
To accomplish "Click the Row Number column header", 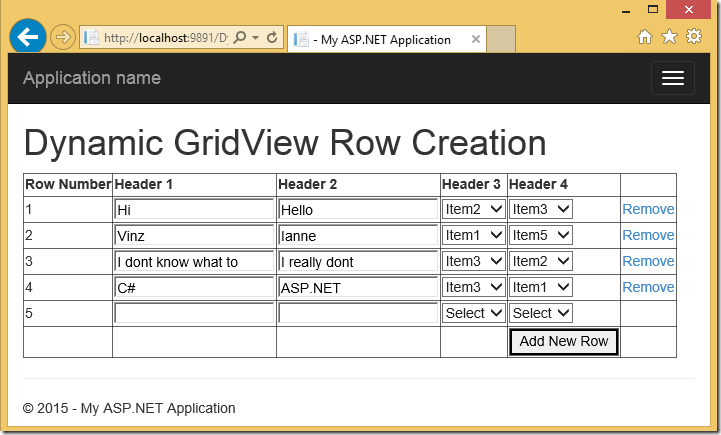I will (68, 184).
